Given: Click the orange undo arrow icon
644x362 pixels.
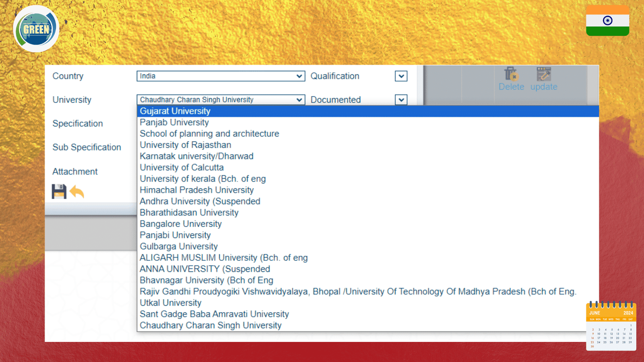Looking at the screenshot, I should pyautogui.click(x=77, y=192).
